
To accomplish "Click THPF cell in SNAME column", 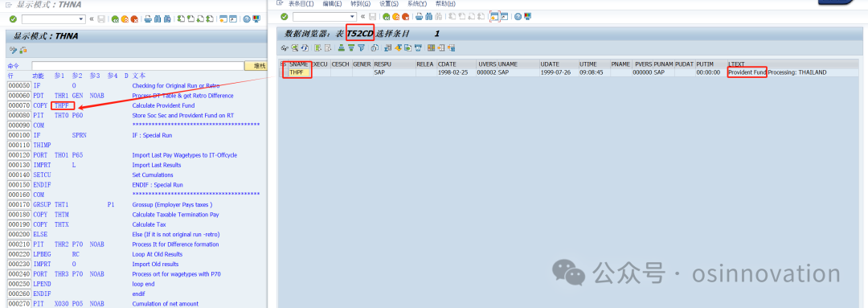I will tap(299, 72).
